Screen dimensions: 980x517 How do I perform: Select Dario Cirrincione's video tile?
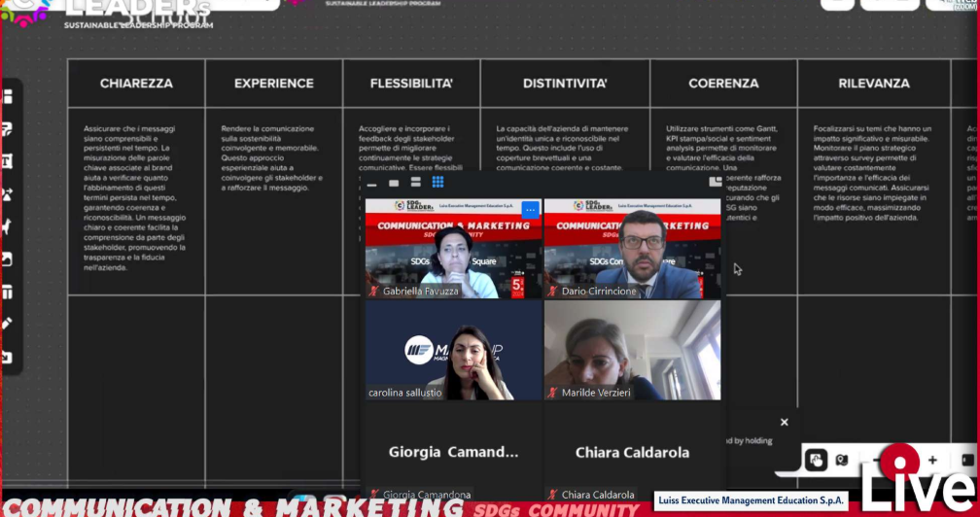(632, 249)
